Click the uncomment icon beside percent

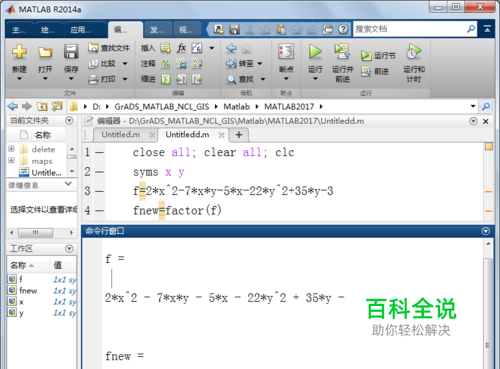point(181,63)
